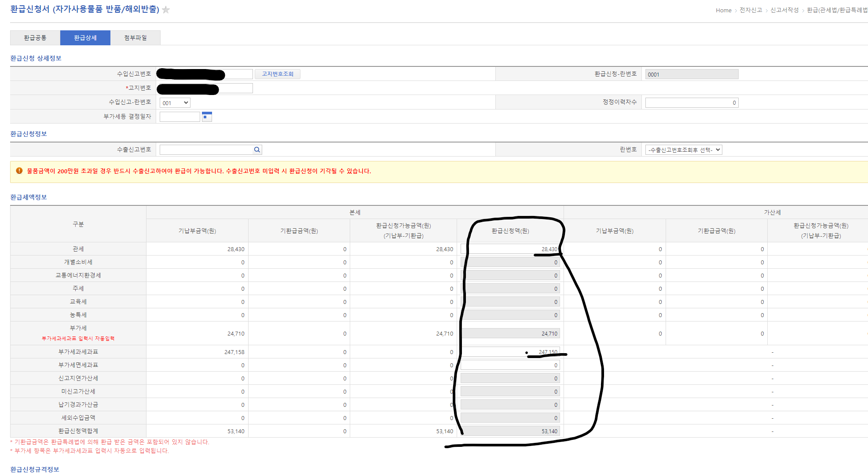The image size is (868, 475).
Task: Click the search magnifier in 수출신고번호 field
Action: pos(257,150)
